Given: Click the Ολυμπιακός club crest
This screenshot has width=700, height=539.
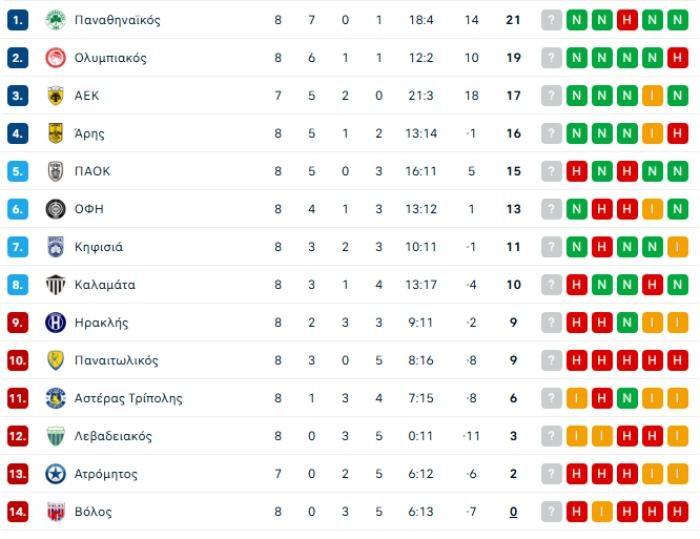Looking at the screenshot, I should click(56, 58).
